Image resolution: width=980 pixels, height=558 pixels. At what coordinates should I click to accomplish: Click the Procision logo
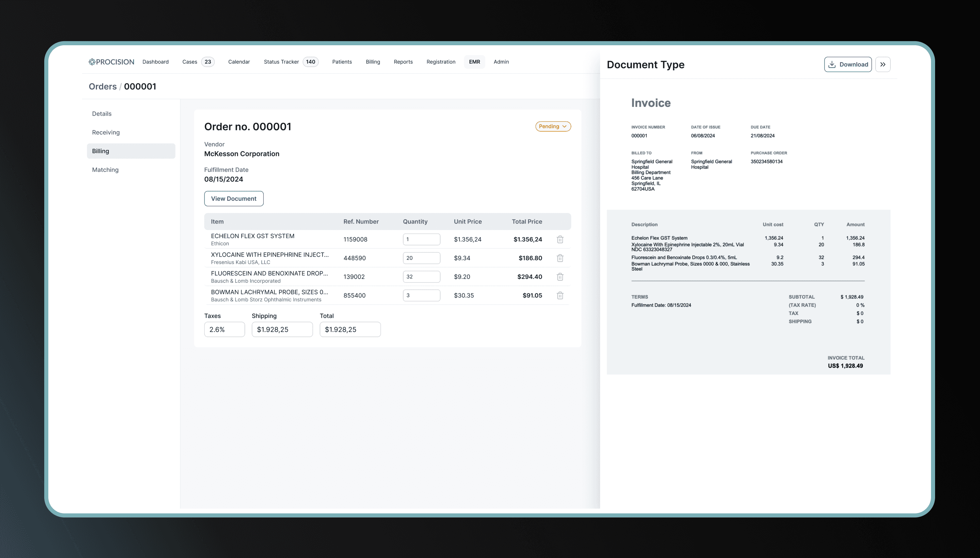tap(111, 62)
